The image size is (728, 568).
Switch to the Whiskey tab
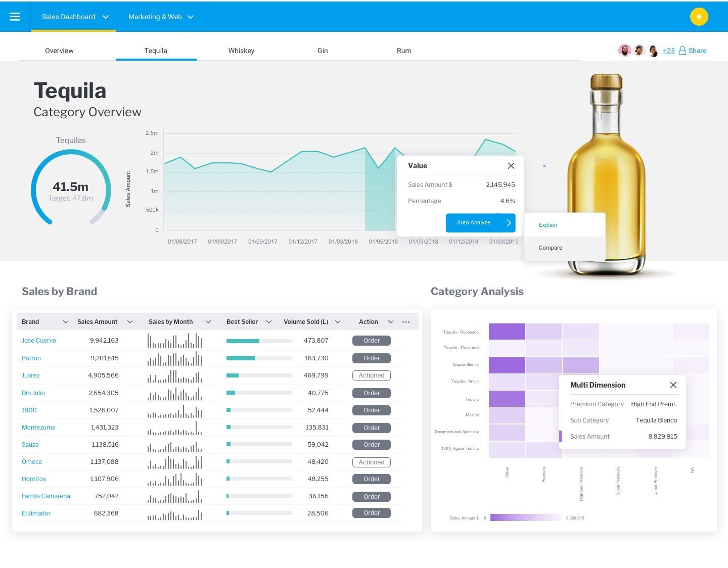pos(241,51)
